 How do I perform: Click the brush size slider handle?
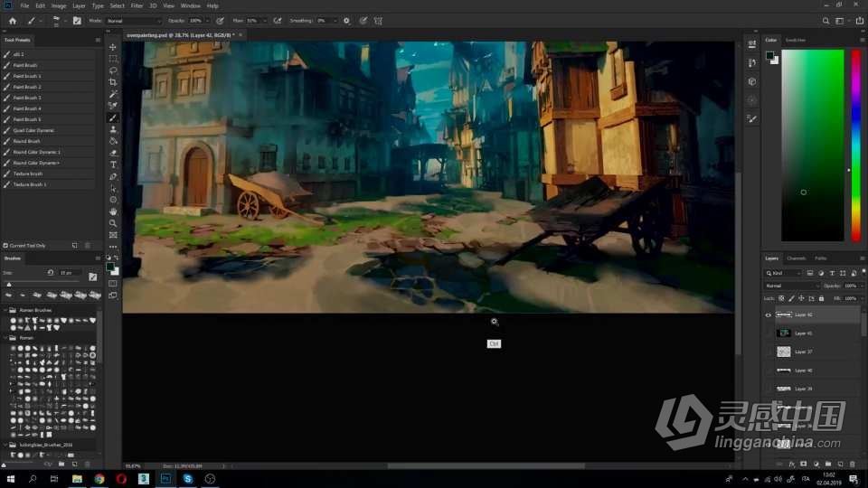[x=9, y=284]
